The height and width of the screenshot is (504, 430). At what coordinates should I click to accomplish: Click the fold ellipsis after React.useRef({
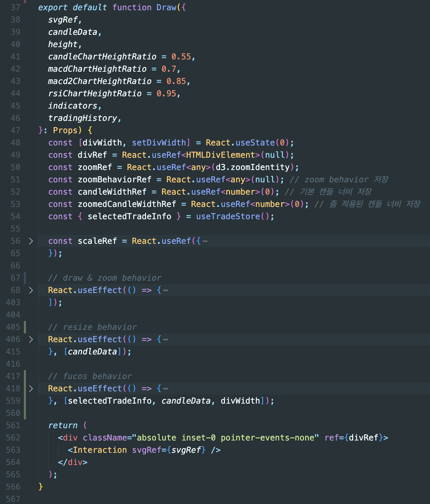coord(205,241)
